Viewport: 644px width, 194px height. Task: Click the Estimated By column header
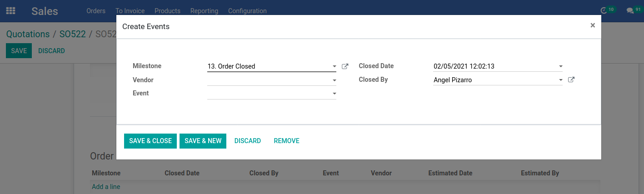click(540, 173)
